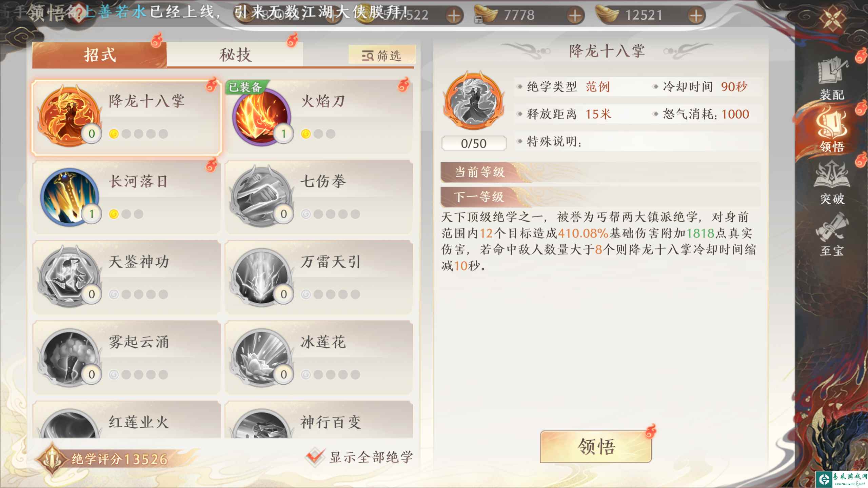868x488 pixels.
Task: Switch to the 秘技 tab
Action: click(x=235, y=54)
